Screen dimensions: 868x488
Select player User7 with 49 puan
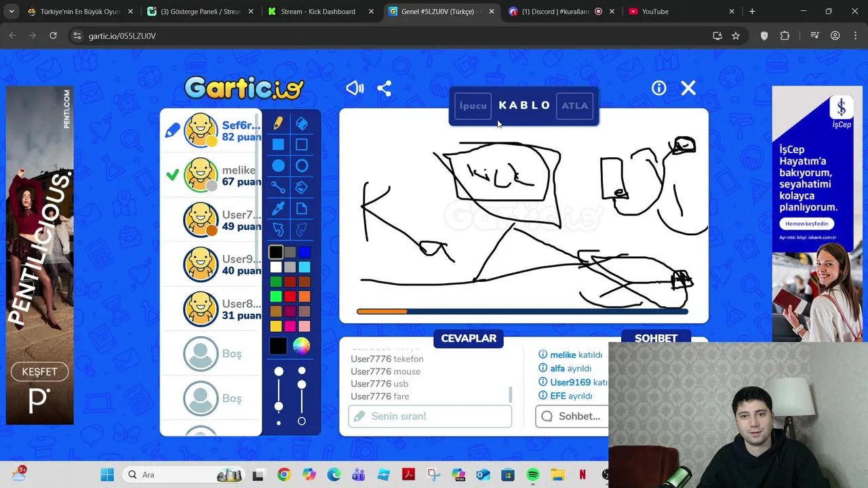pos(212,220)
